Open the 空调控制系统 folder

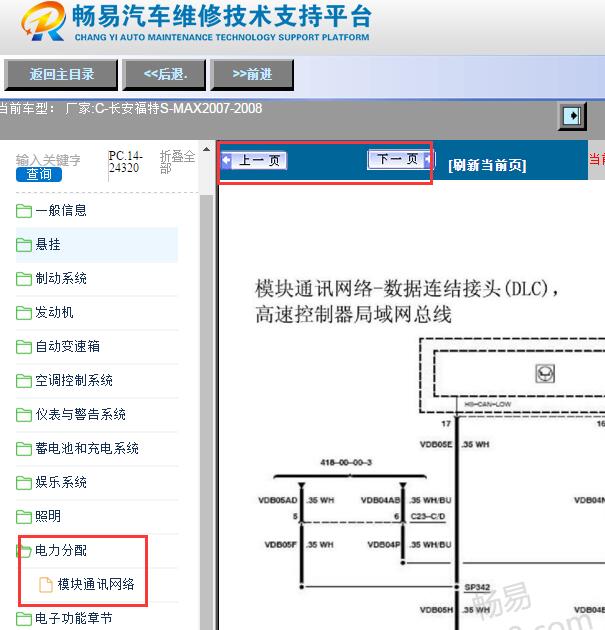tap(74, 380)
